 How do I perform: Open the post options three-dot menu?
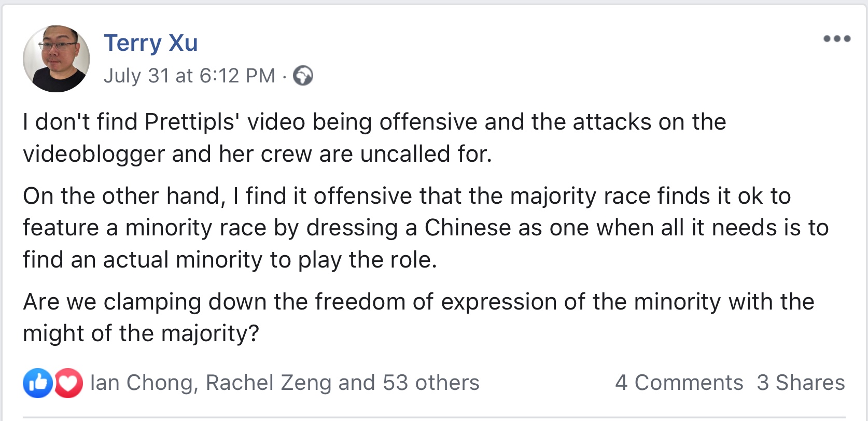[837, 39]
